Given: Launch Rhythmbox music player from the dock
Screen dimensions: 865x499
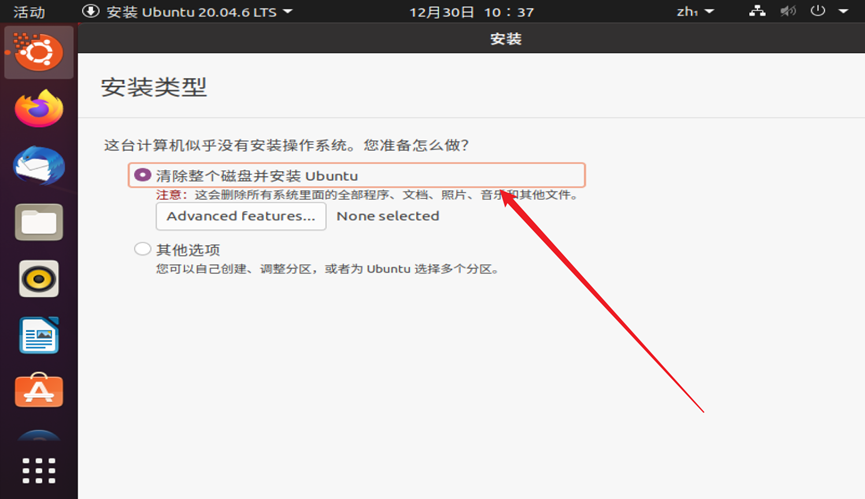Looking at the screenshot, I should tap(39, 279).
